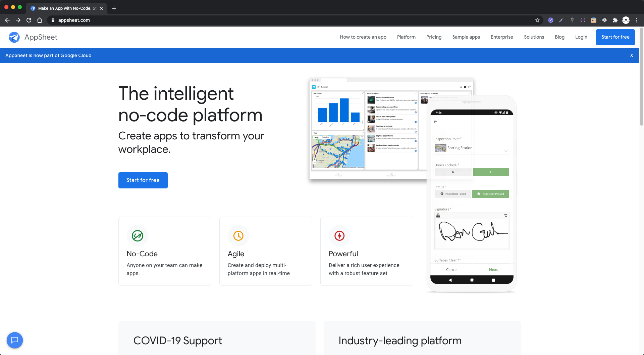The image size is (644, 355).
Task: Click the purple brackets extension icon
Action: click(583, 20)
